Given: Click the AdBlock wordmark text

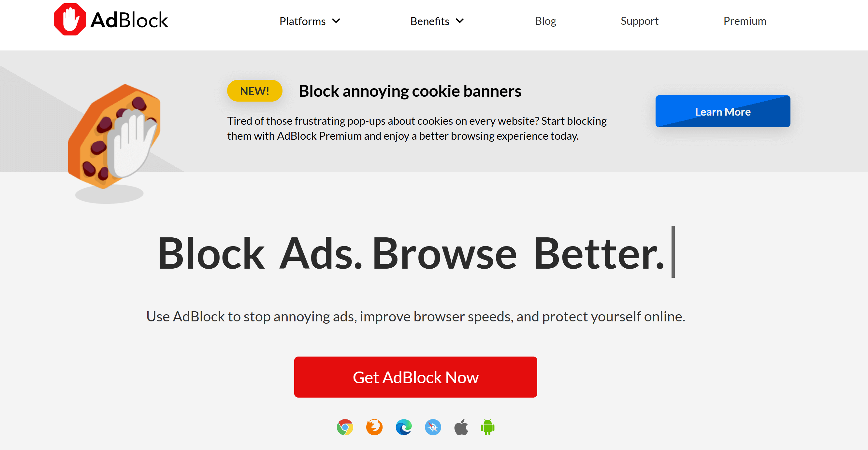Looking at the screenshot, I should pyautogui.click(x=129, y=20).
